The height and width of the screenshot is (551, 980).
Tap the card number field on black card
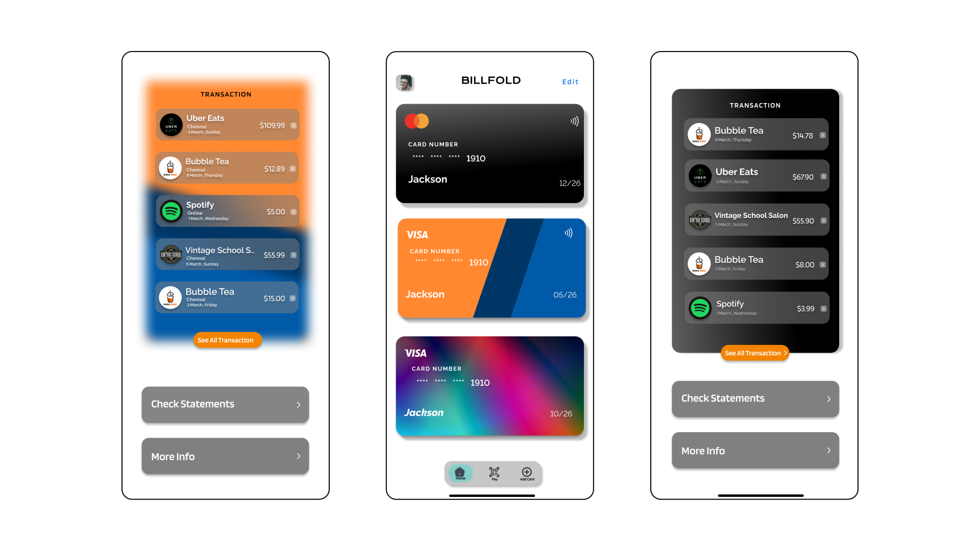pyautogui.click(x=449, y=156)
